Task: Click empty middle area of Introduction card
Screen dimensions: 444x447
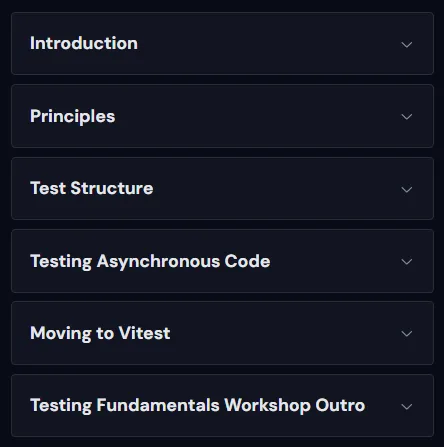Action: point(267,43)
